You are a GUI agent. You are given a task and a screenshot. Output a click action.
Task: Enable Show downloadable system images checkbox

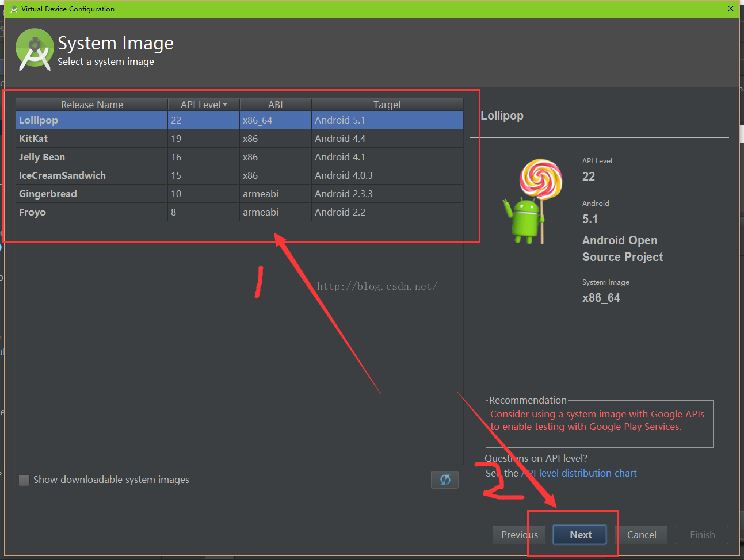(24, 480)
